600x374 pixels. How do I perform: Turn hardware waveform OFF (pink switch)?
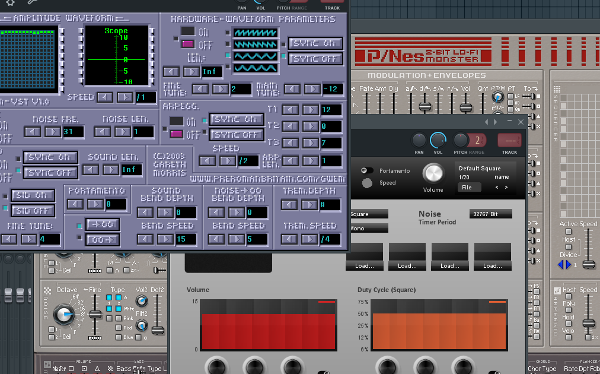(x=188, y=44)
